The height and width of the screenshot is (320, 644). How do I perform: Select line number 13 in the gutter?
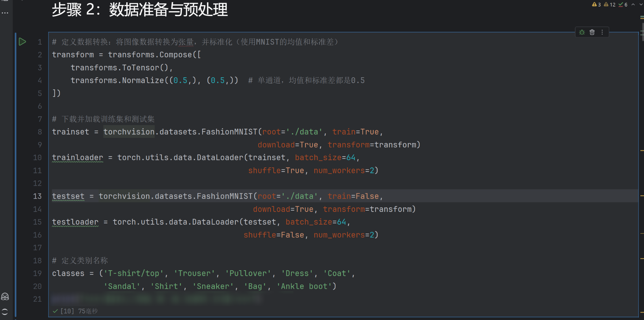pyautogui.click(x=37, y=196)
